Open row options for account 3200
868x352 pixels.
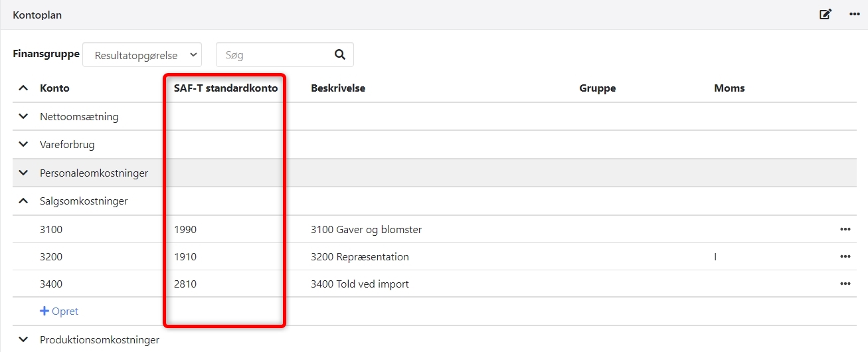click(x=845, y=256)
